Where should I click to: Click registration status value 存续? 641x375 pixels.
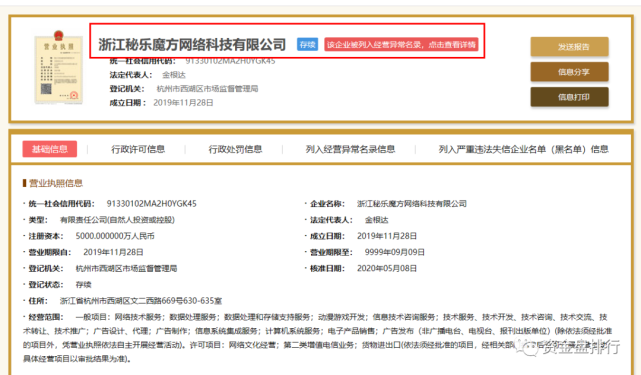(83, 284)
